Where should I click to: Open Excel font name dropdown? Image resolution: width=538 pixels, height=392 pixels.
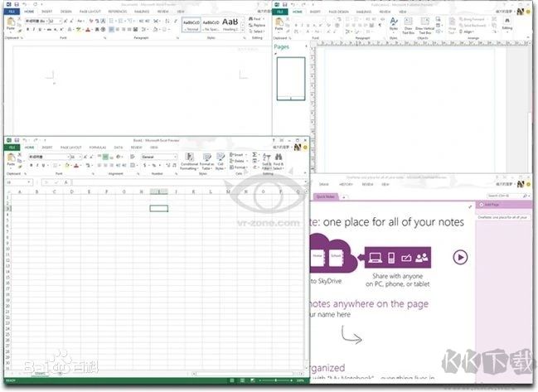[68, 157]
